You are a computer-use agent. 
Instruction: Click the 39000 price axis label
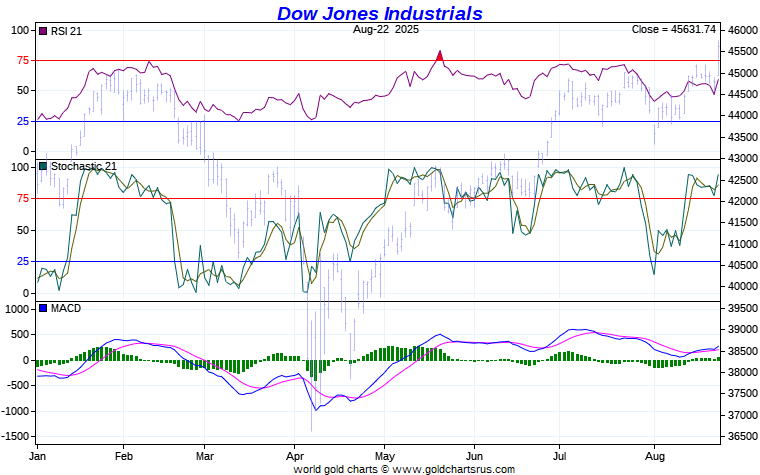(x=742, y=330)
